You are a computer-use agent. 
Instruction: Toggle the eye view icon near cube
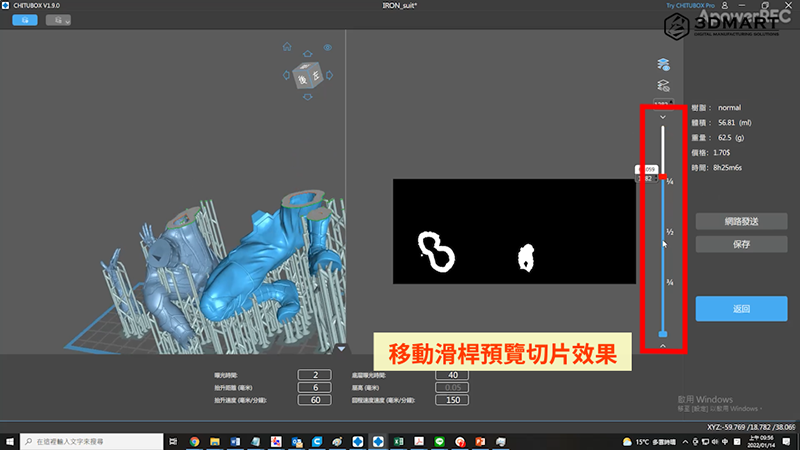(326, 48)
